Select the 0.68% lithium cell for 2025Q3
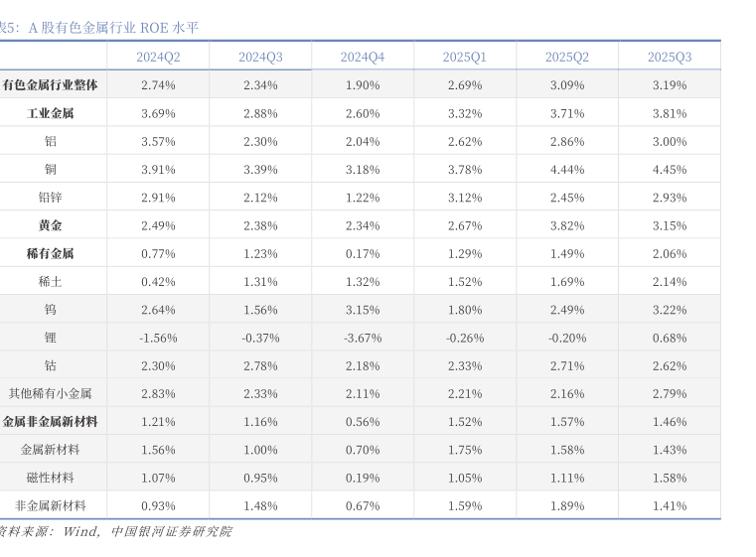The image size is (756, 557). coord(669,338)
